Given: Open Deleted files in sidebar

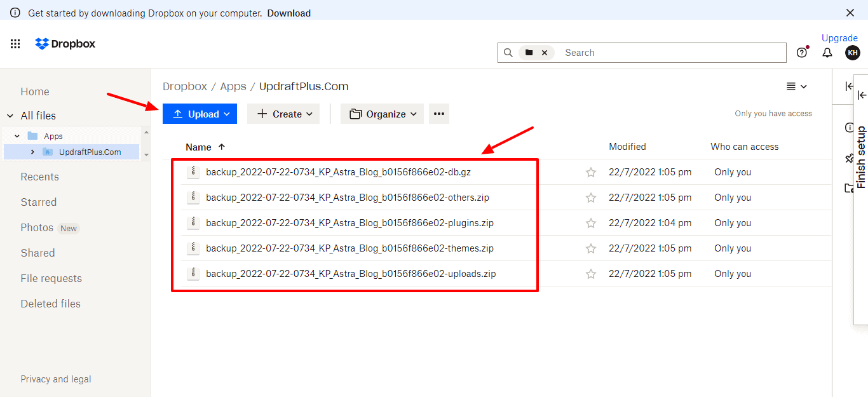Looking at the screenshot, I should click(x=50, y=304).
